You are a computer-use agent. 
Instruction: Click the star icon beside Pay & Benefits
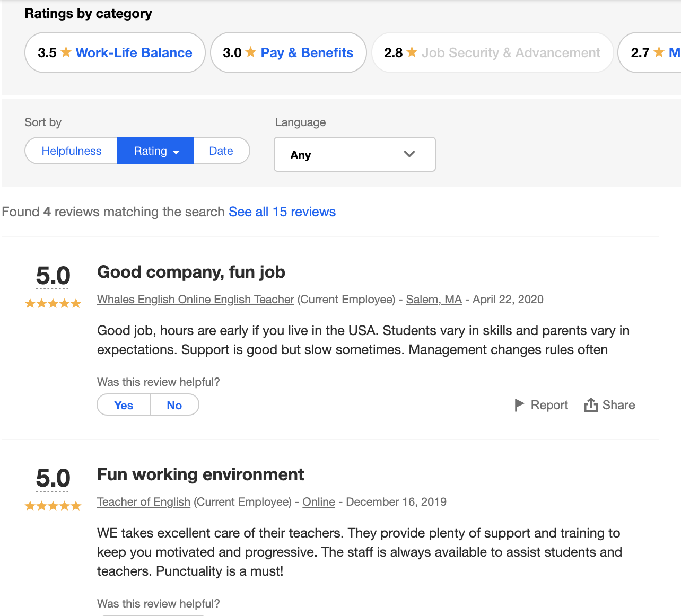click(251, 52)
